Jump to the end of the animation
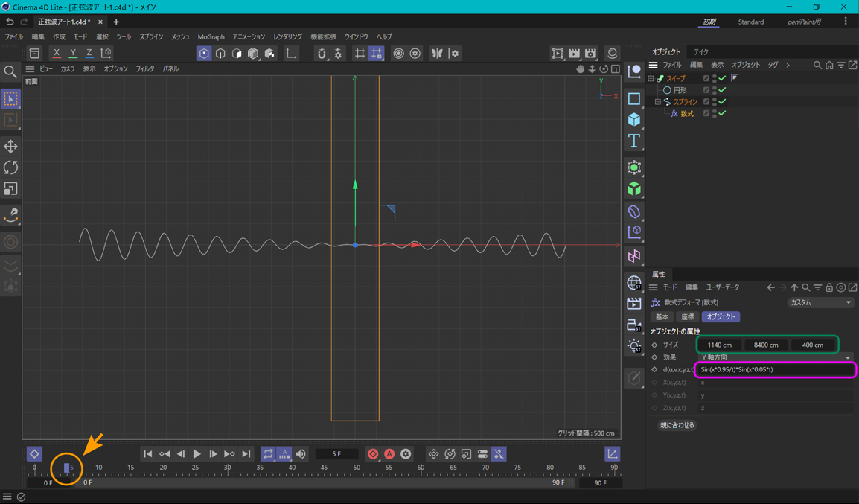This screenshot has width=859, height=504. click(246, 454)
